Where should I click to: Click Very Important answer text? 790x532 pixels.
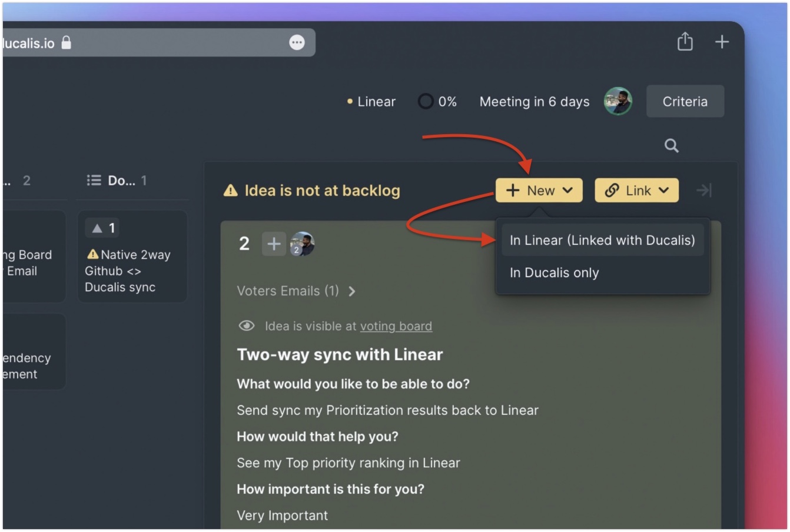click(282, 516)
